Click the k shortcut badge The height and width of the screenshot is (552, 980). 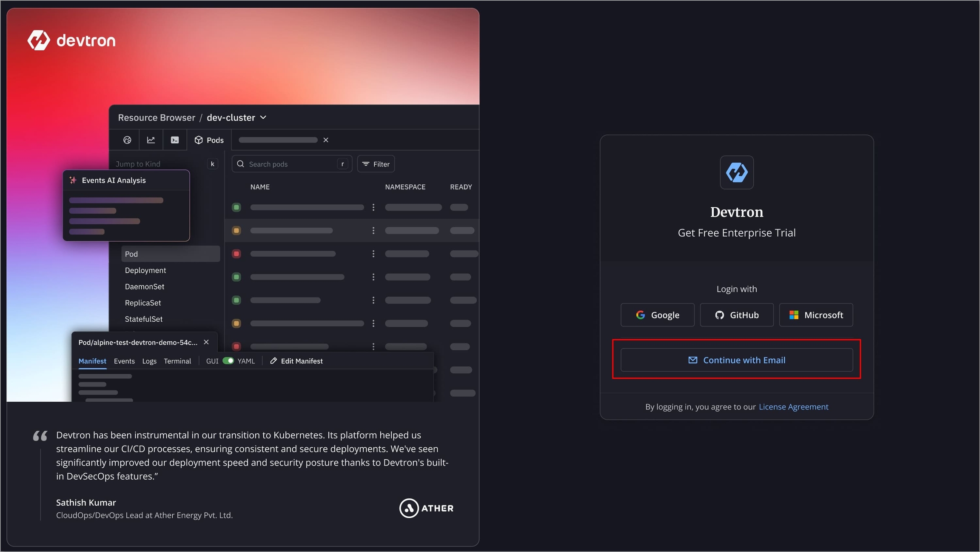[212, 164]
